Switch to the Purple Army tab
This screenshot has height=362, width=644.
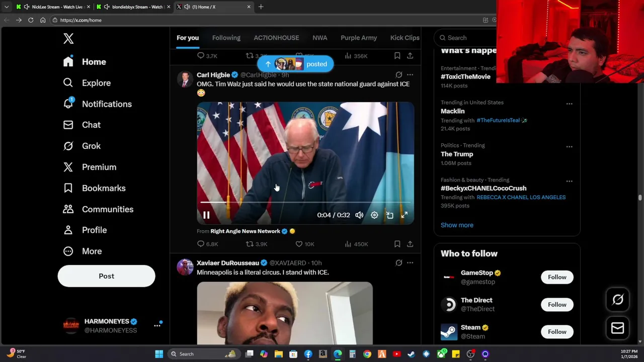(359, 38)
